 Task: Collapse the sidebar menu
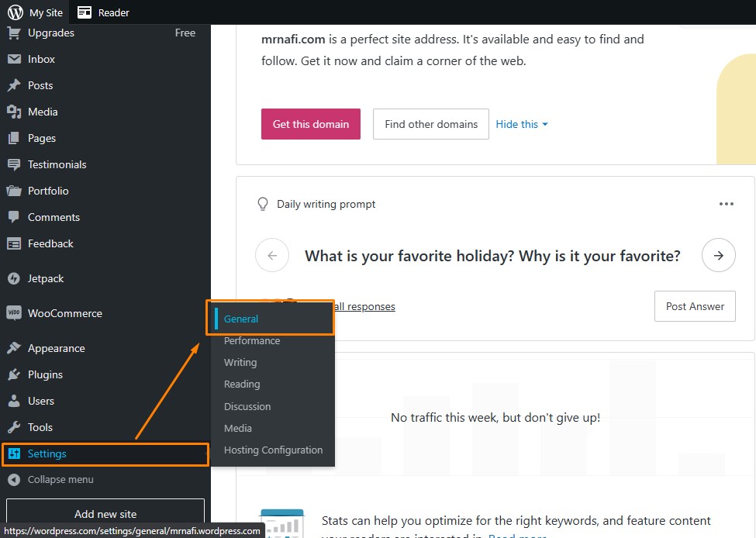click(50, 480)
